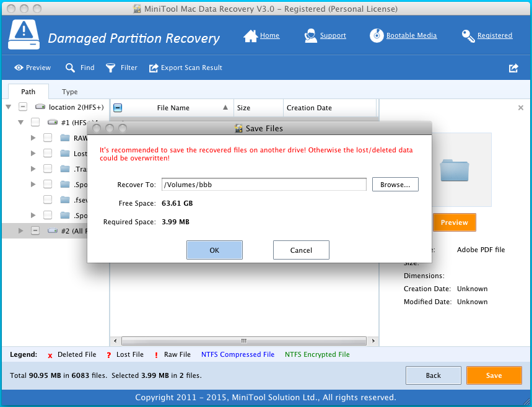Click the .Tra folder icon in tree
This screenshot has width=532, height=407.
click(x=65, y=168)
